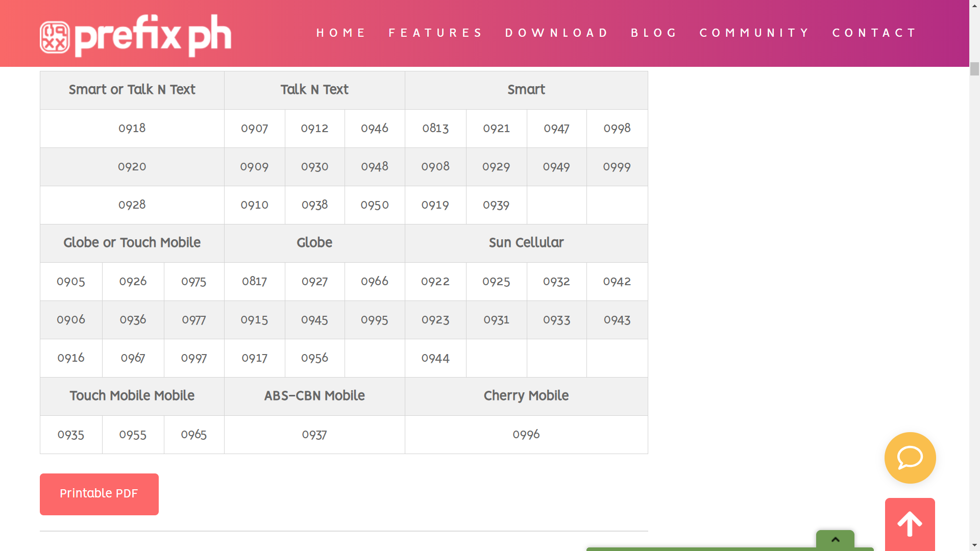Viewport: 980px width, 551px height.
Task: Open the Download page
Action: point(557,33)
